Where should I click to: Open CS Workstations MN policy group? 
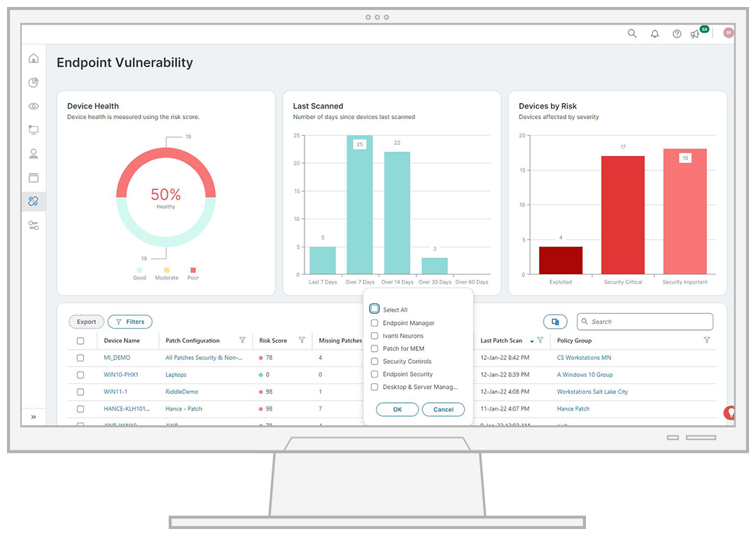(584, 357)
